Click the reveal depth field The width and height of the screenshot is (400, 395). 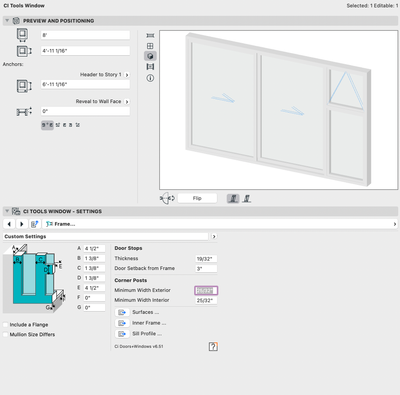tap(85, 111)
